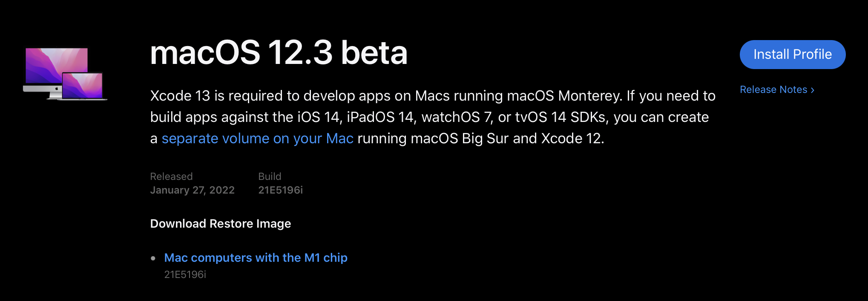Click the release date "January 27, 2022"
This screenshot has height=301, width=868.
pyautogui.click(x=192, y=190)
